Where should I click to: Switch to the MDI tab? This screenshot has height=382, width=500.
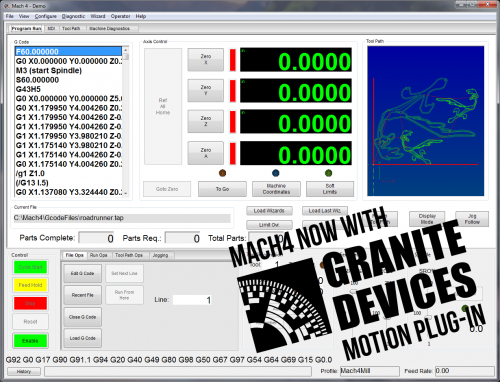point(51,29)
